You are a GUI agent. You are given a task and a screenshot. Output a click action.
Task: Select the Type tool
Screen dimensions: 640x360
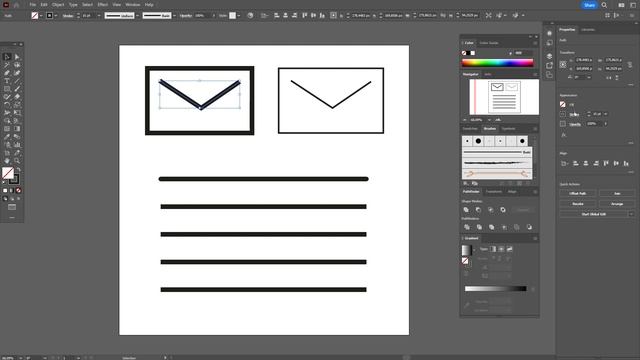pos(7,81)
